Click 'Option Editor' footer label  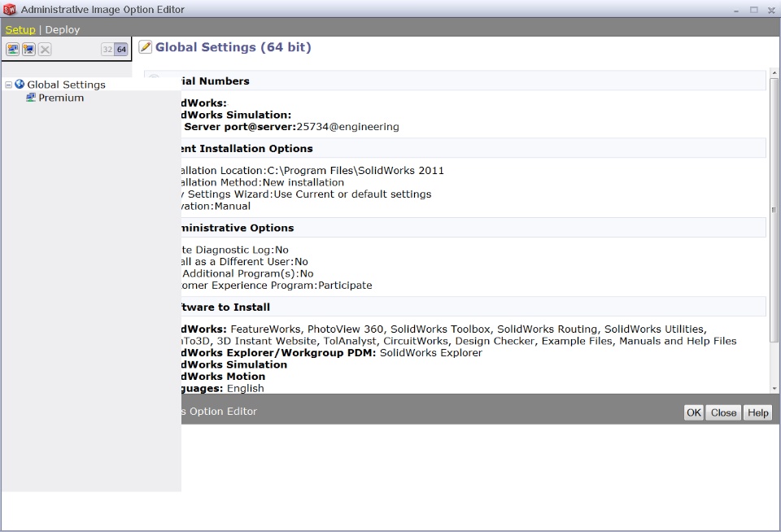(x=223, y=412)
